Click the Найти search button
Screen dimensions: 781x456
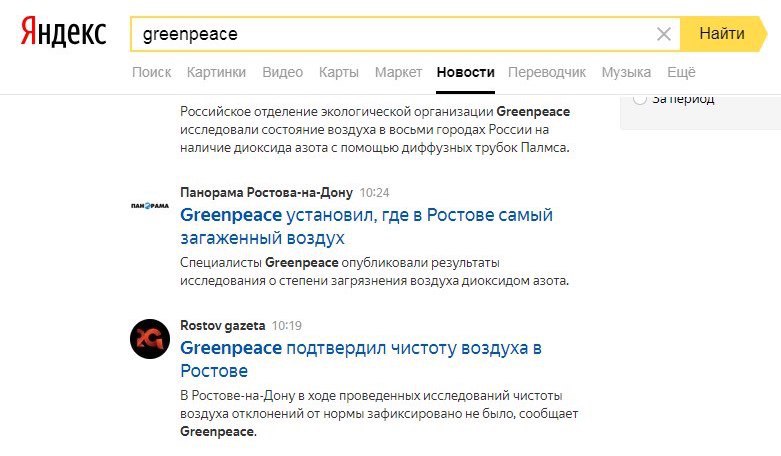pos(723,34)
